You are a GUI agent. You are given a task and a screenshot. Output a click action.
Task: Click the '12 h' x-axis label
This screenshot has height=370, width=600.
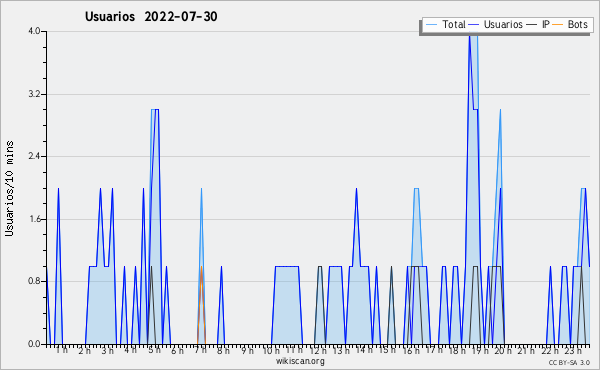coord(318,350)
